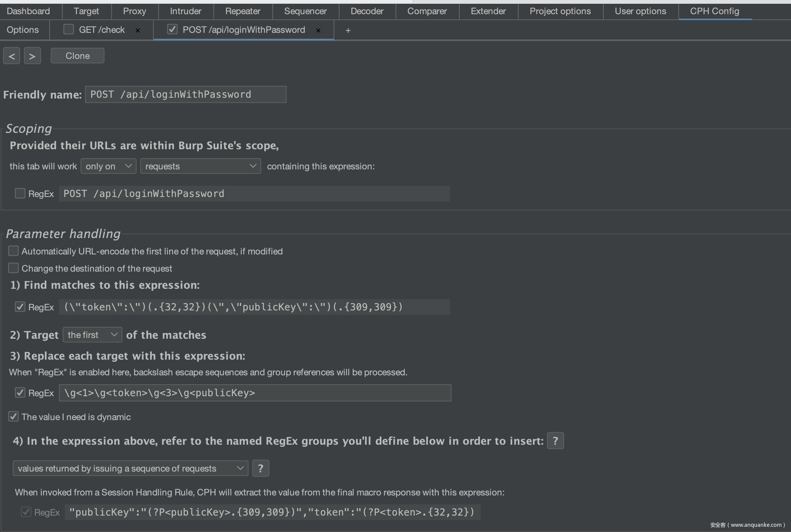The height and width of the screenshot is (532, 791).
Task: Move tab left with < arrow button
Action: [x=12, y=56]
